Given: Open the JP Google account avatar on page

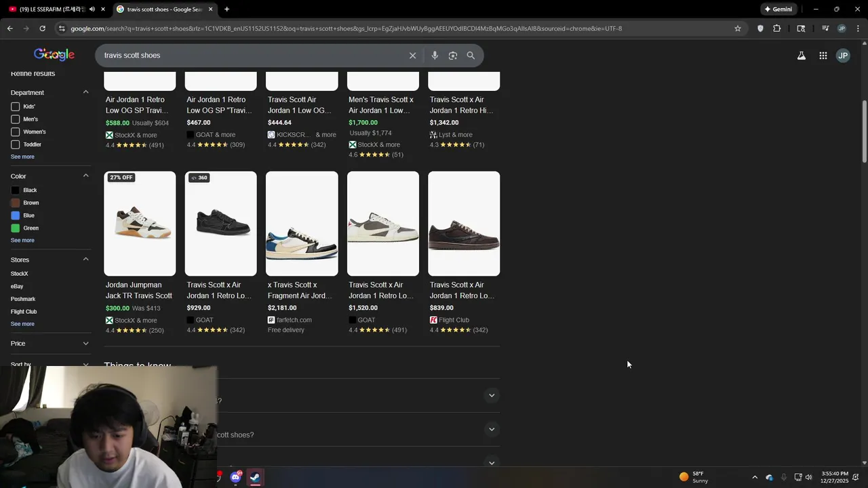Looking at the screenshot, I should point(843,56).
